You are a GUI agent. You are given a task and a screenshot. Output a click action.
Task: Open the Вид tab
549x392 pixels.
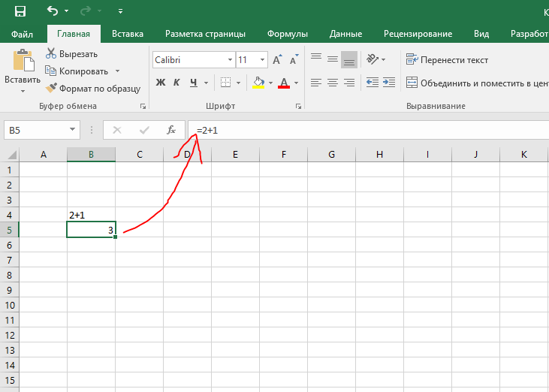pos(481,34)
